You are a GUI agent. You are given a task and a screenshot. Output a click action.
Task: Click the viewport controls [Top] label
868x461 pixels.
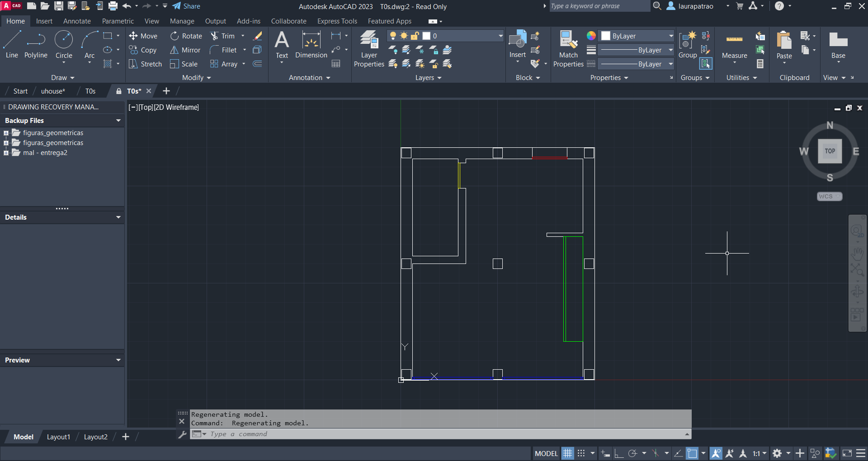click(x=146, y=108)
